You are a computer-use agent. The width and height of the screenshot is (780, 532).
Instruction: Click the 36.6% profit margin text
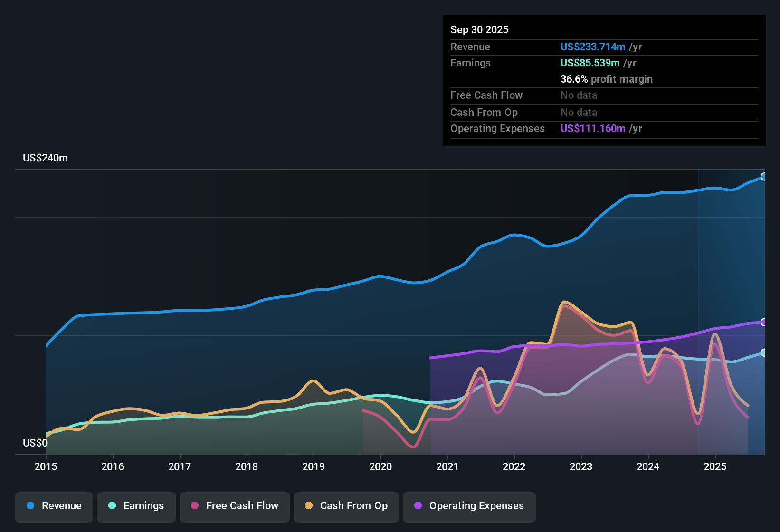[607, 79]
